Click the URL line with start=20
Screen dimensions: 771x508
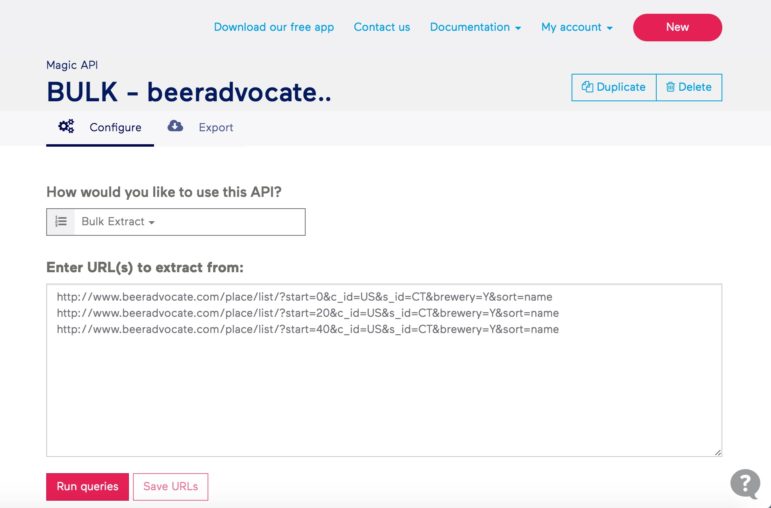(308, 313)
